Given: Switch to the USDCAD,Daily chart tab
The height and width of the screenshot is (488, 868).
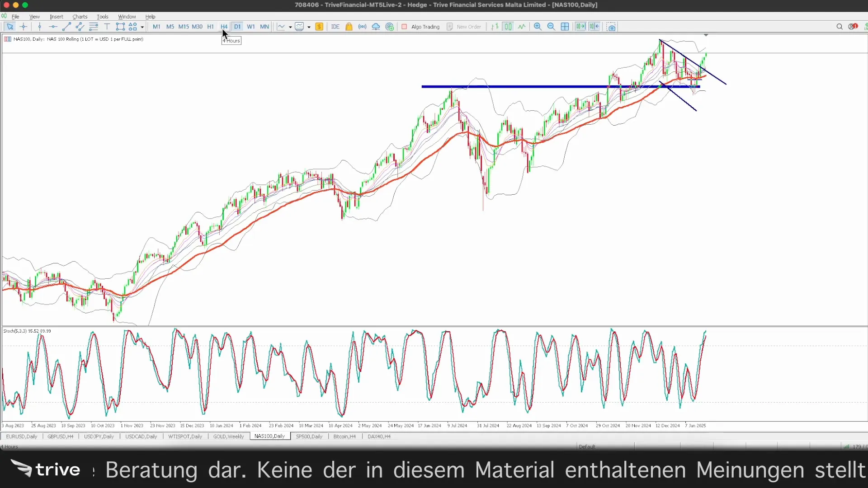Looking at the screenshot, I should tap(141, 436).
